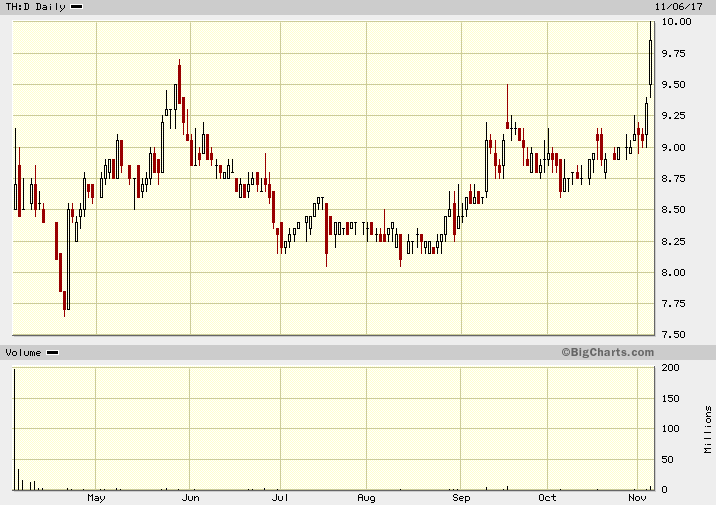Click the 0 volume axis label
Screen dimensions: 716x505
tap(664, 489)
